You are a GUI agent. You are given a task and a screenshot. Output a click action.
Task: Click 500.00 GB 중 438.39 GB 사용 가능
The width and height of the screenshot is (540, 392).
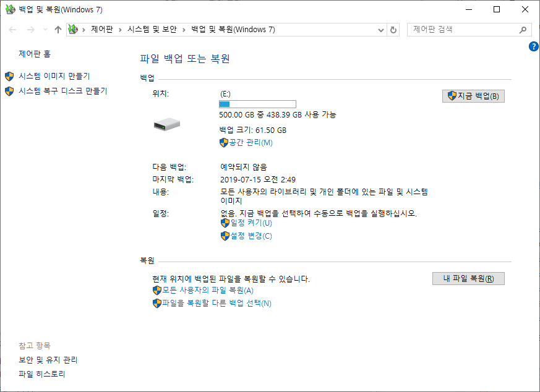[x=278, y=115]
